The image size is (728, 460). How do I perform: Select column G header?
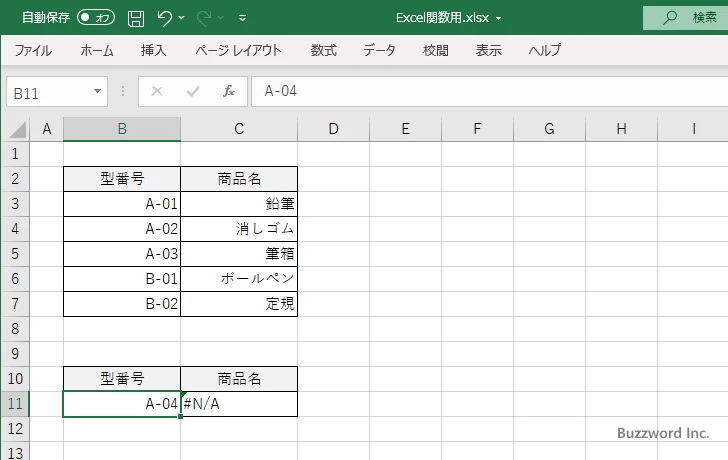pos(549,129)
